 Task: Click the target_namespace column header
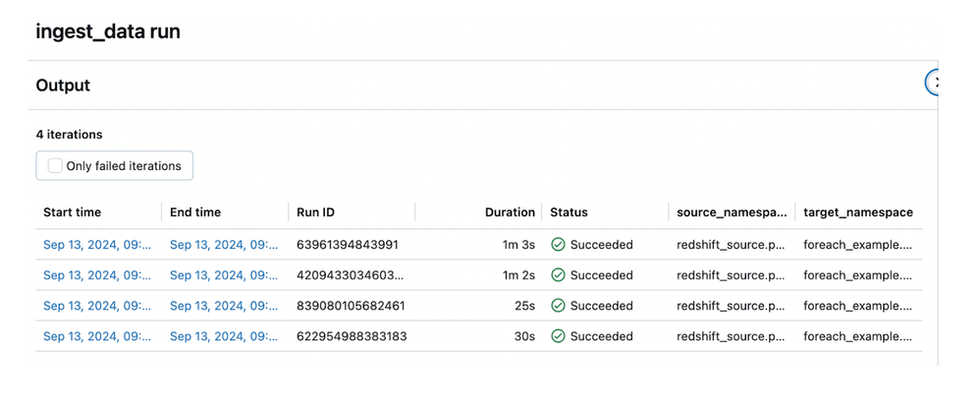tap(857, 212)
